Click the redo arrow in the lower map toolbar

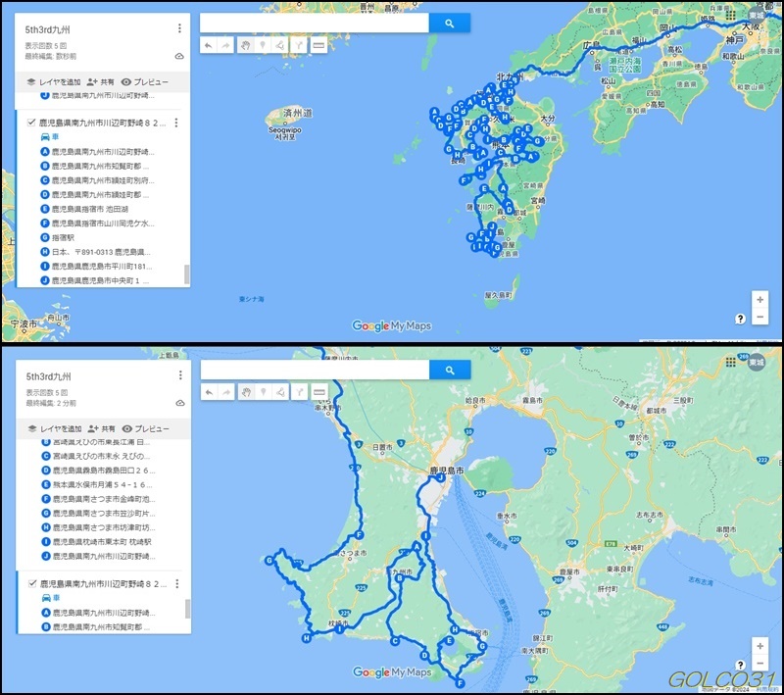pos(226,392)
